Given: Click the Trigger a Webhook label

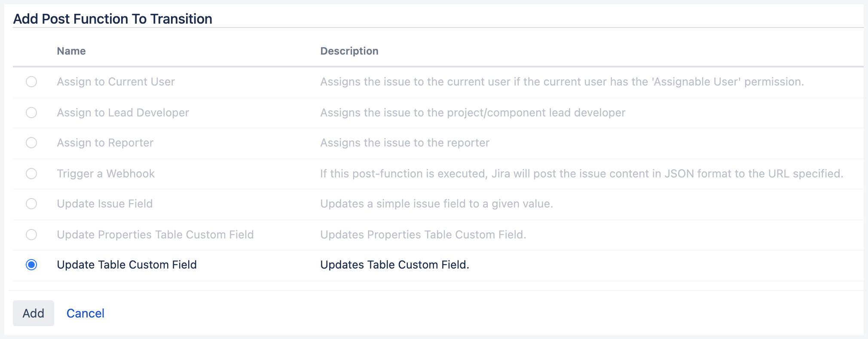Looking at the screenshot, I should click(x=106, y=174).
